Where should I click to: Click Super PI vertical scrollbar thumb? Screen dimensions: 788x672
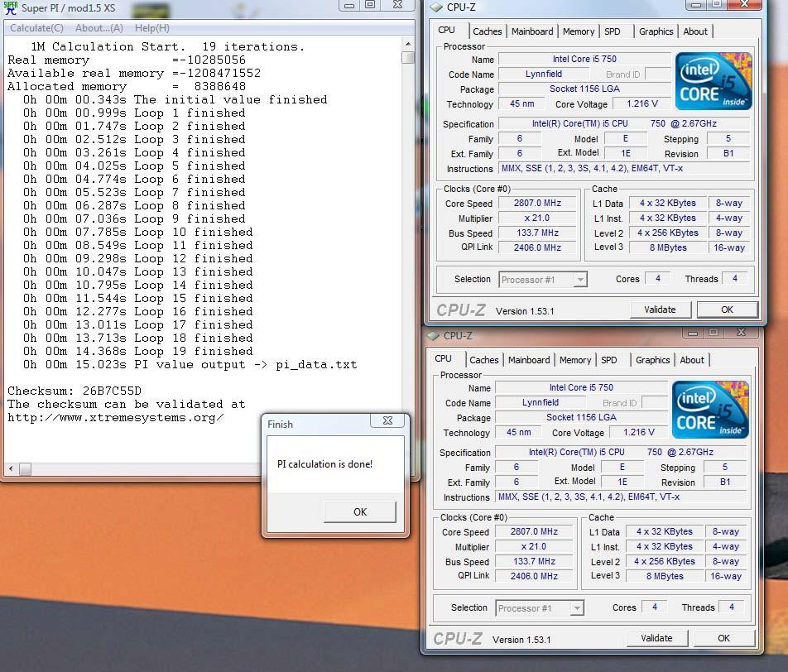pyautogui.click(x=408, y=57)
